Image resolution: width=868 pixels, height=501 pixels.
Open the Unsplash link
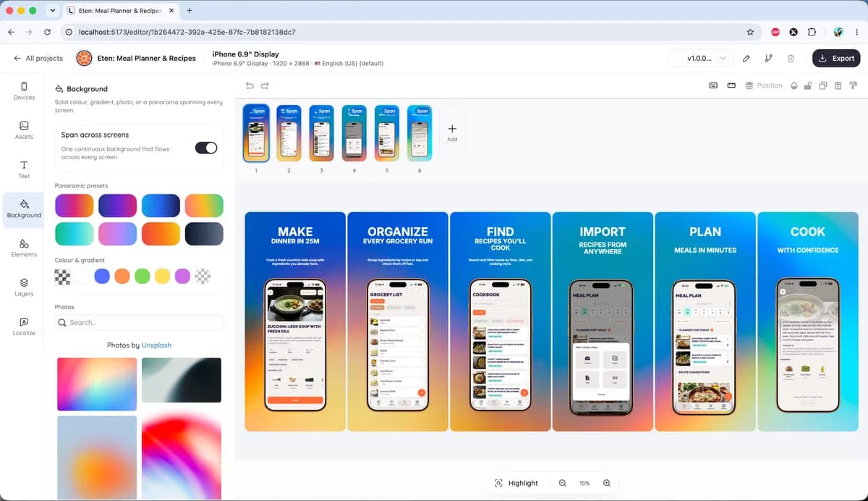coord(156,345)
